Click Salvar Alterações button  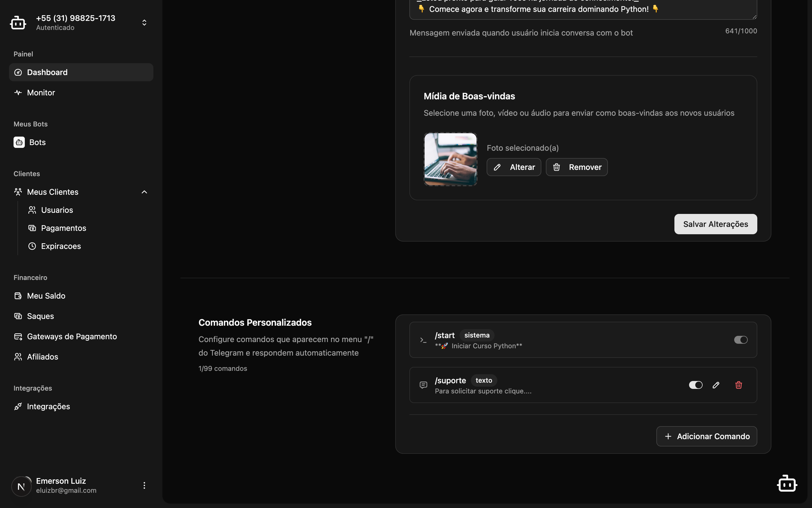point(715,224)
